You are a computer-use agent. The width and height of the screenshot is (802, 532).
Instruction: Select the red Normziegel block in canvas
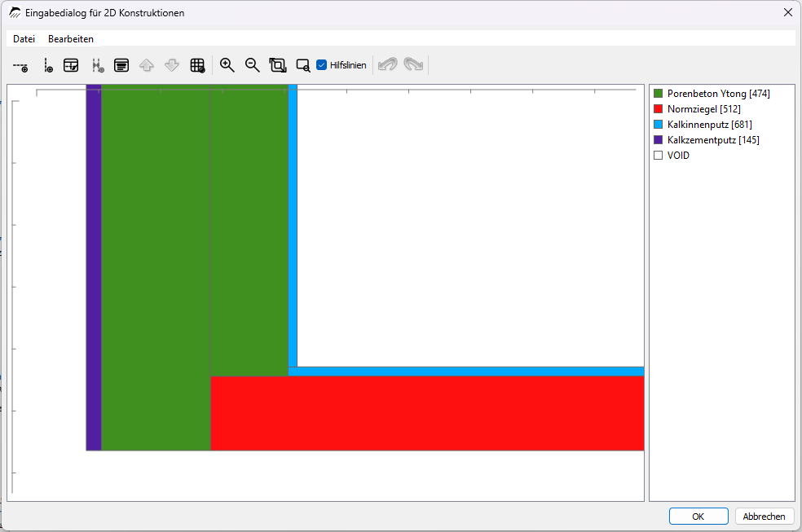pos(427,413)
